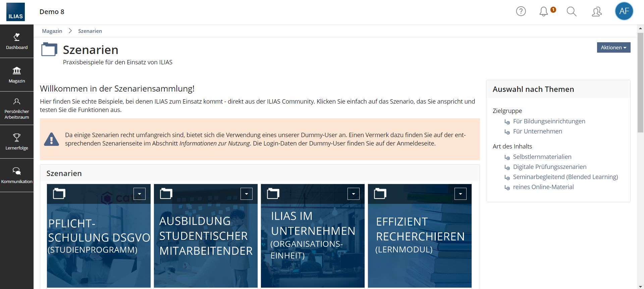
Task: Open Persönlicher Arbeitsraum in the sidebar
Action: (17, 108)
